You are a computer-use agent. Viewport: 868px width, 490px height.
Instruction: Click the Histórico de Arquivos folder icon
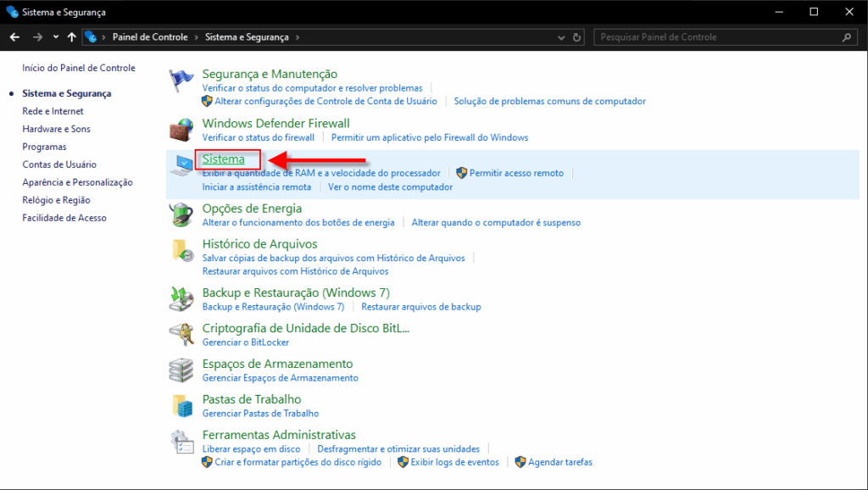point(182,250)
